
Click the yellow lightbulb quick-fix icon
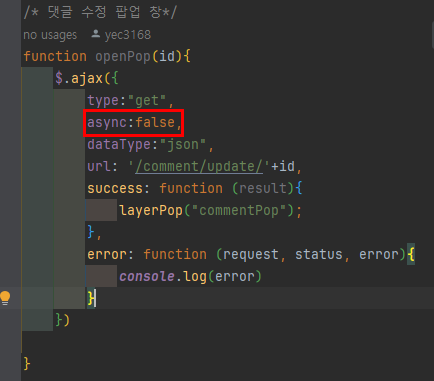point(5,298)
